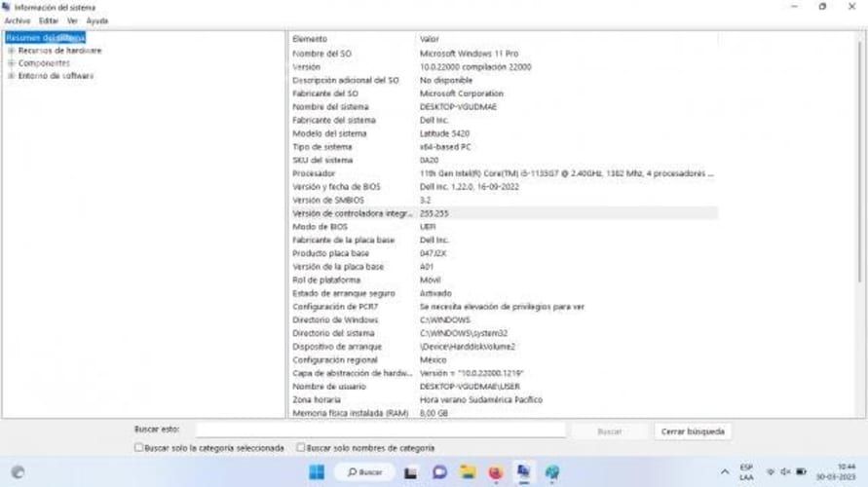
Task: Select the Nombre de usuario row
Action: [x=504, y=387]
